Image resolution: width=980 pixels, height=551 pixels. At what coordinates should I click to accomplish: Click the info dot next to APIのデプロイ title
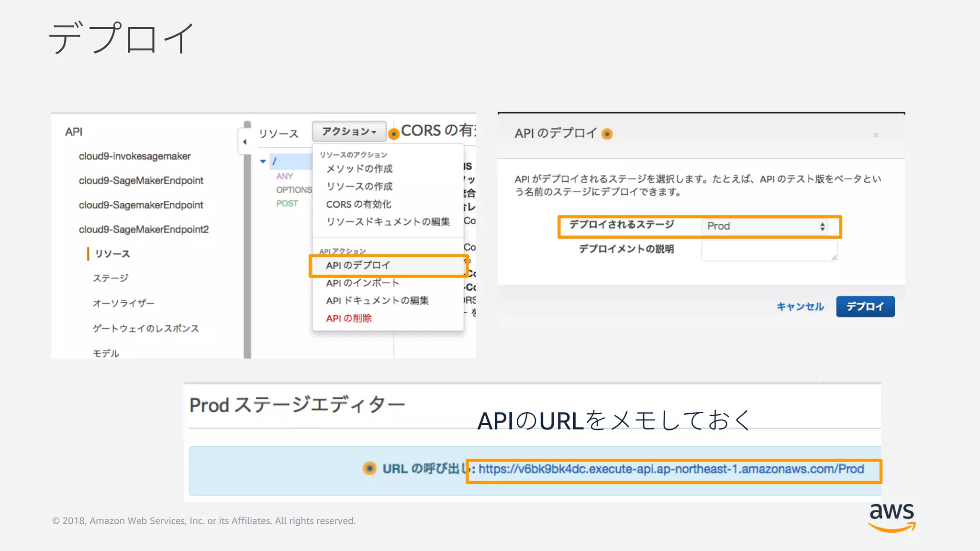point(607,134)
